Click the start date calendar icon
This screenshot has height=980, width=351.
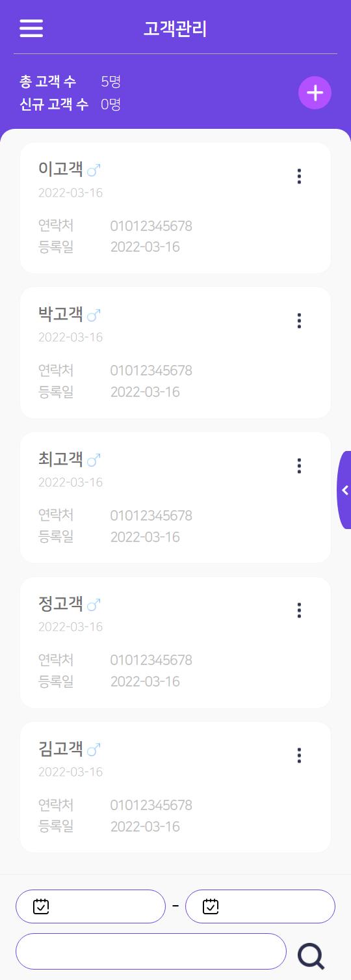click(41, 906)
